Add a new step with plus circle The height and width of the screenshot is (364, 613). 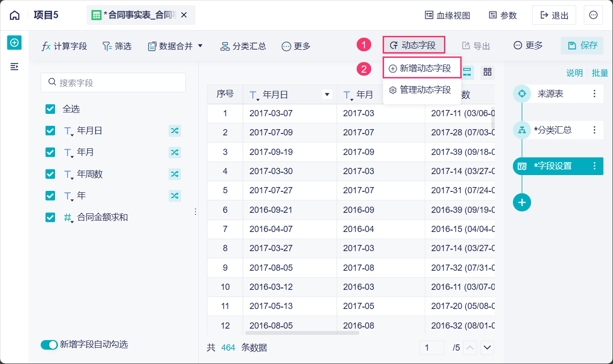(x=522, y=202)
